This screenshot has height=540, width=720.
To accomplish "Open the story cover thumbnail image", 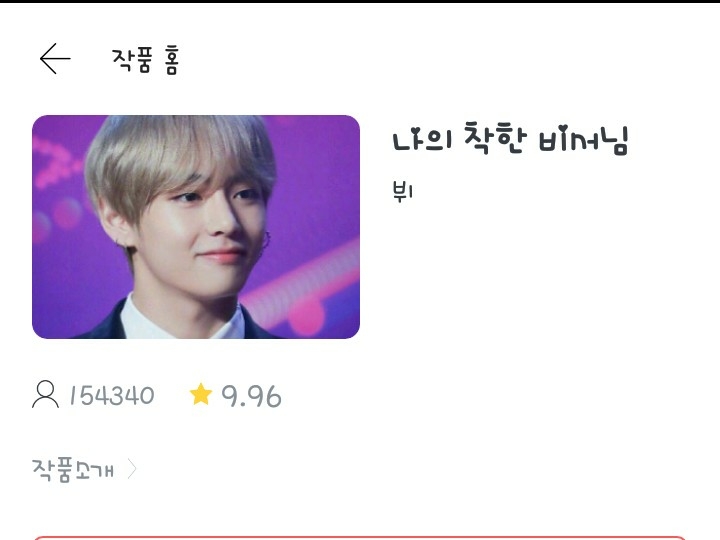I will 196,227.
